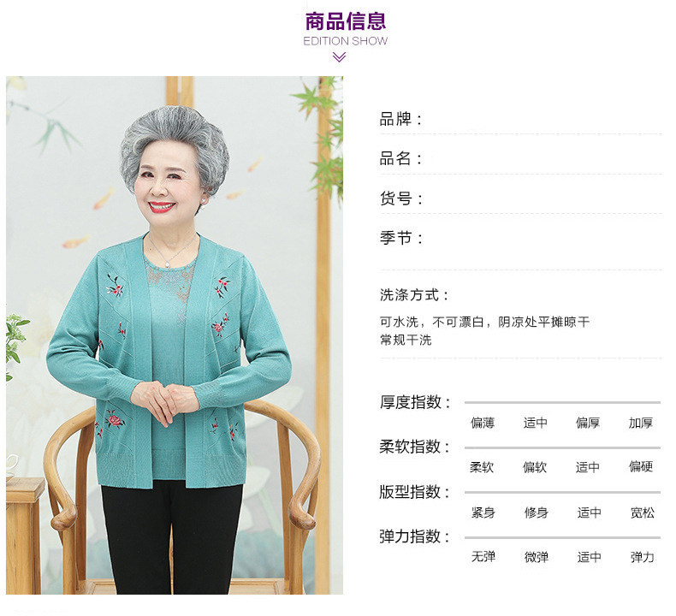The image size is (676, 616).
Task: Click the 厚度指数 slider bar
Action: pyautogui.click(x=562, y=402)
